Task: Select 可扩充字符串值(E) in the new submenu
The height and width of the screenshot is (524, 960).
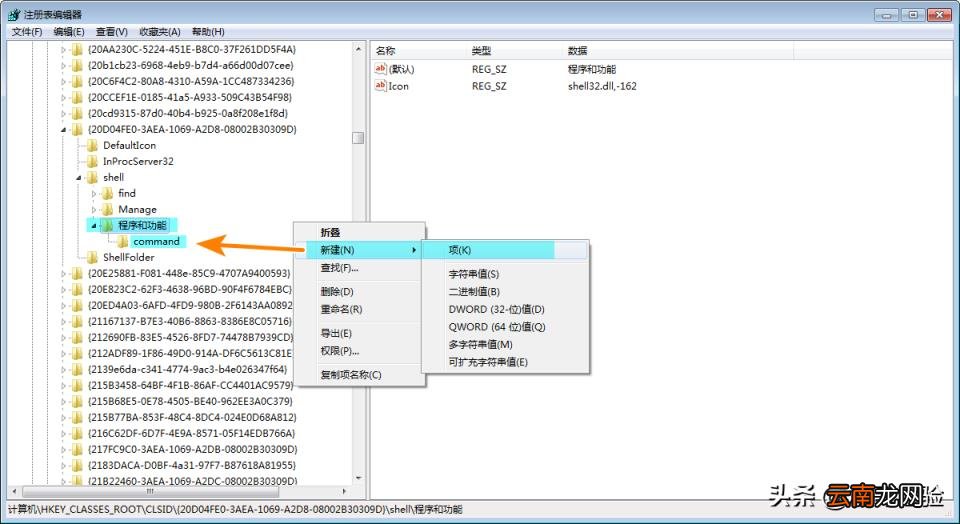Action: (505, 362)
